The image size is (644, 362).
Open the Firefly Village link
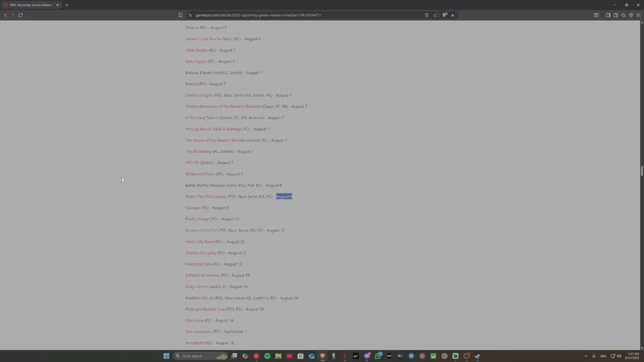tap(197, 219)
